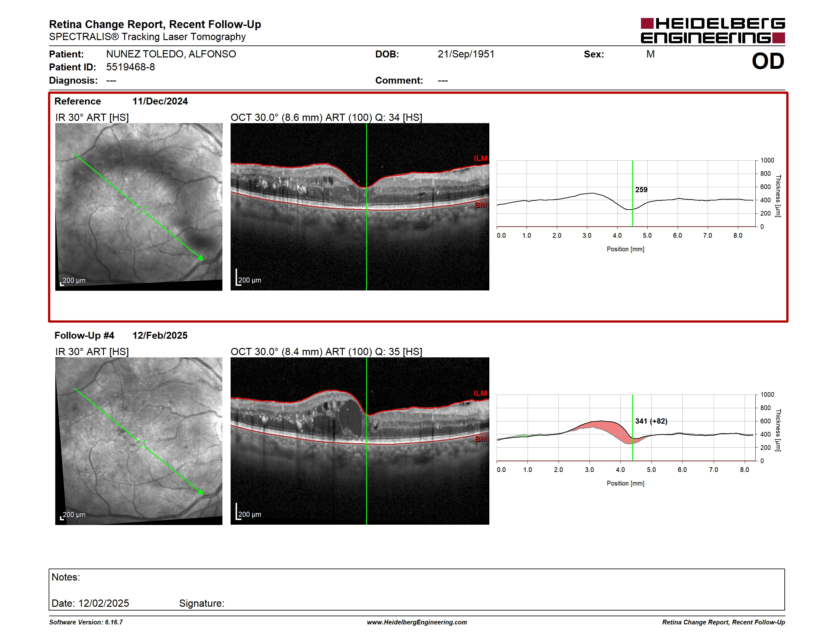
Task: Click the Follow-Up OCT header 'OCT 30.0° (8.4 mm) ART (100) Q: 35 [HS]'
Action: coord(326,351)
